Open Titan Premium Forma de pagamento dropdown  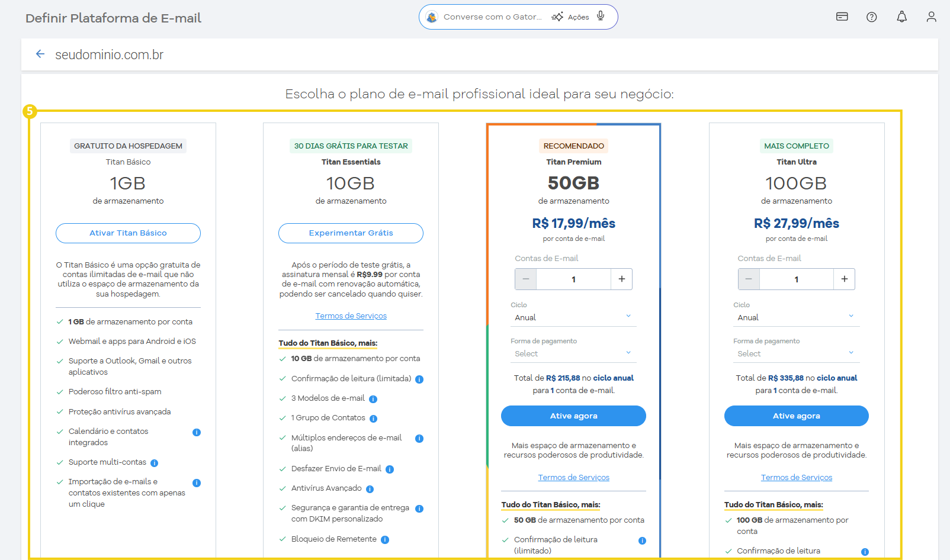point(573,353)
